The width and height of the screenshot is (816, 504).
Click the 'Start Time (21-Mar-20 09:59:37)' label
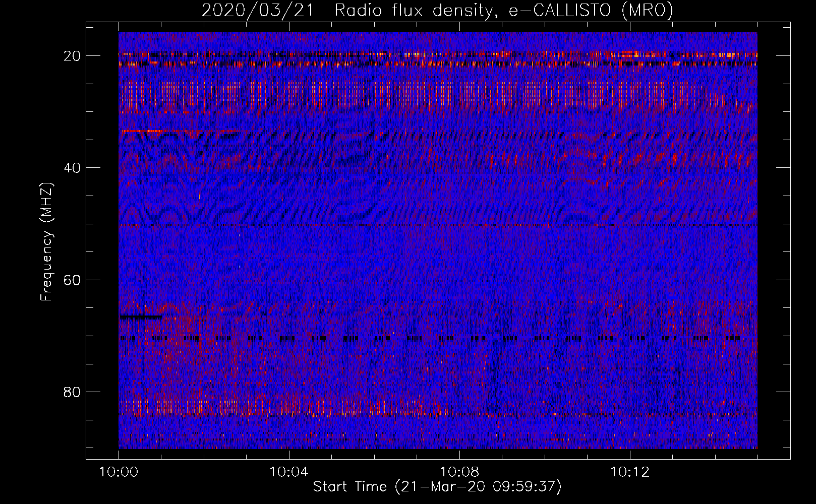pos(437,487)
